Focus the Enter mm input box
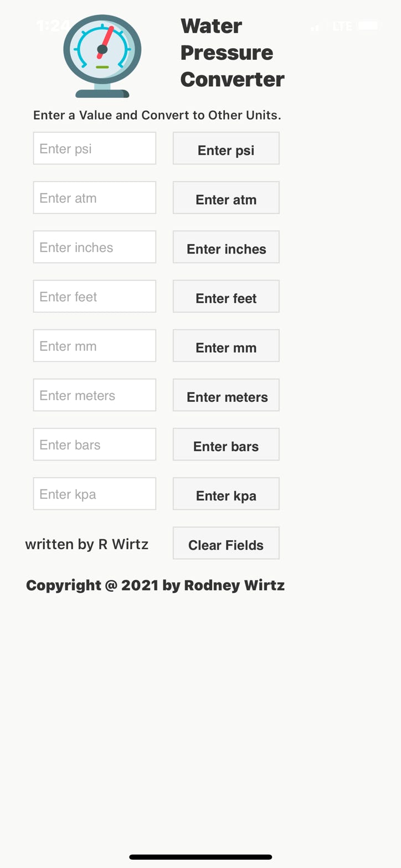This screenshot has width=401, height=868. tap(94, 345)
